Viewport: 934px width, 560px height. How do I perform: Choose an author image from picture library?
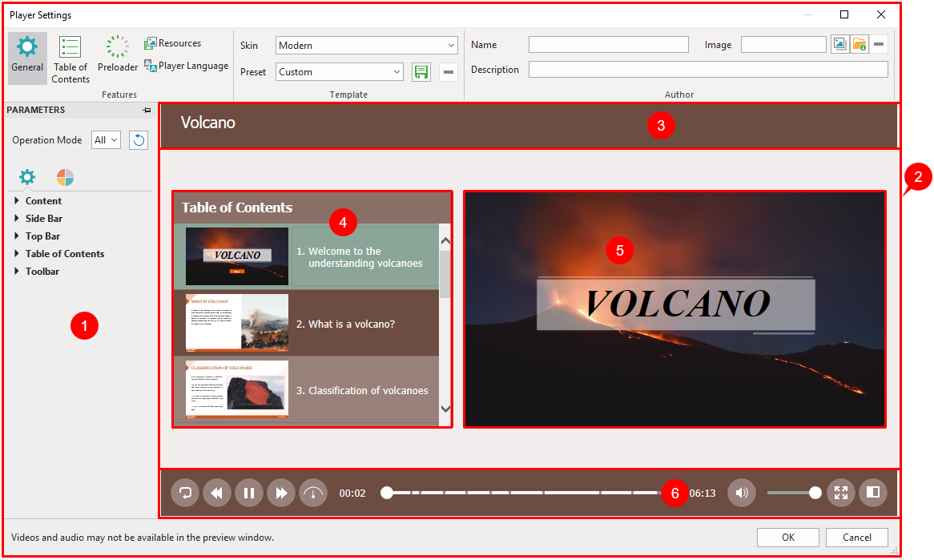point(839,44)
